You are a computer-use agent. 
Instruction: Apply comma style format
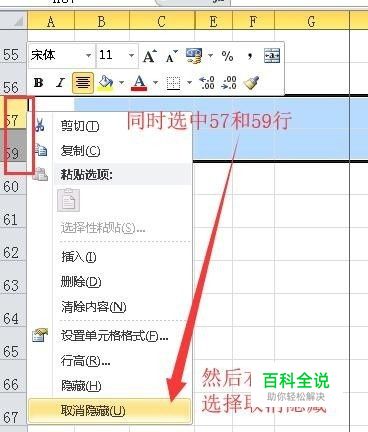250,56
